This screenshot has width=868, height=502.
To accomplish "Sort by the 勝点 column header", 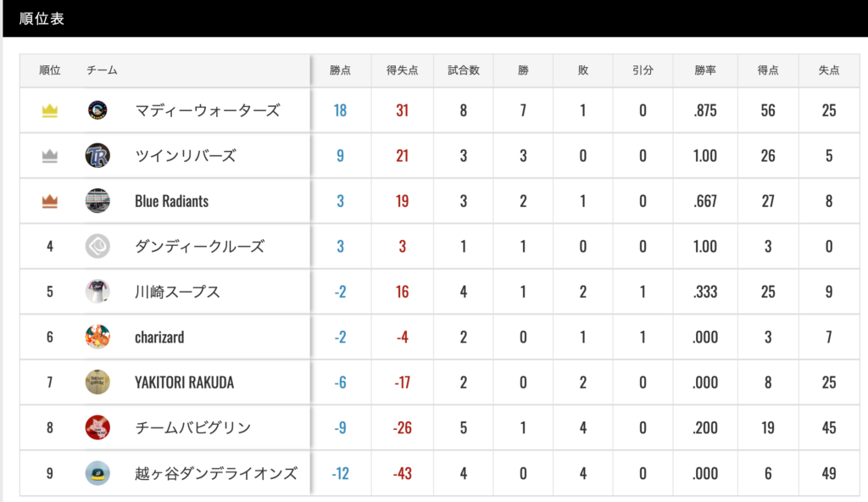I will click(x=341, y=70).
